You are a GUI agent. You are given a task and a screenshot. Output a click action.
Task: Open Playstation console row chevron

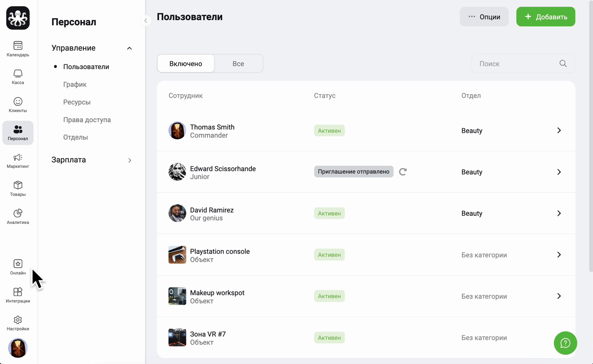click(x=559, y=255)
